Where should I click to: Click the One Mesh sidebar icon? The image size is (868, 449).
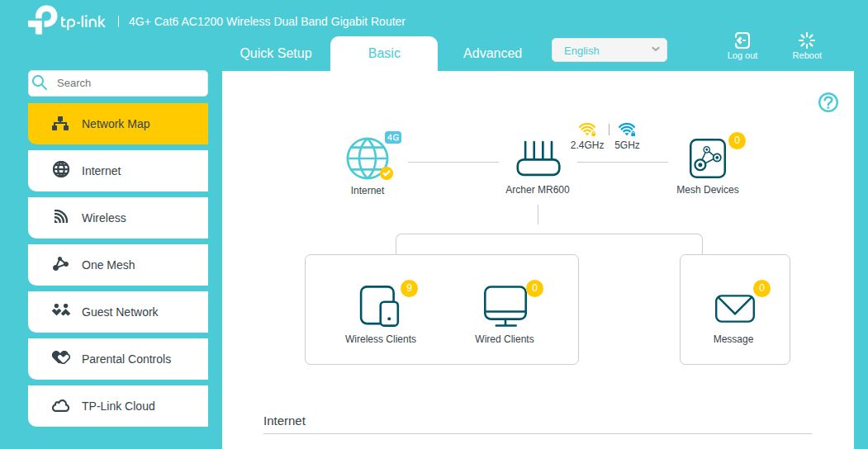(x=60, y=264)
